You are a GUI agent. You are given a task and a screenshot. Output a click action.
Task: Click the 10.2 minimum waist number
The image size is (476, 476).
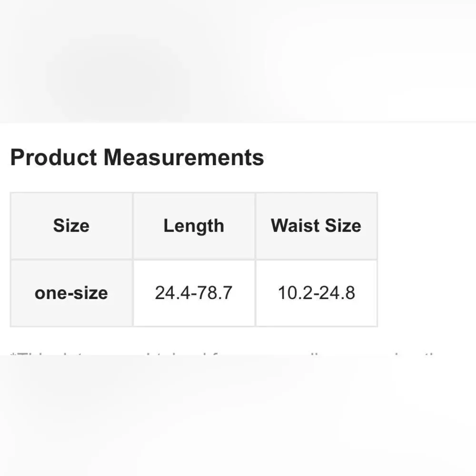[294, 293]
